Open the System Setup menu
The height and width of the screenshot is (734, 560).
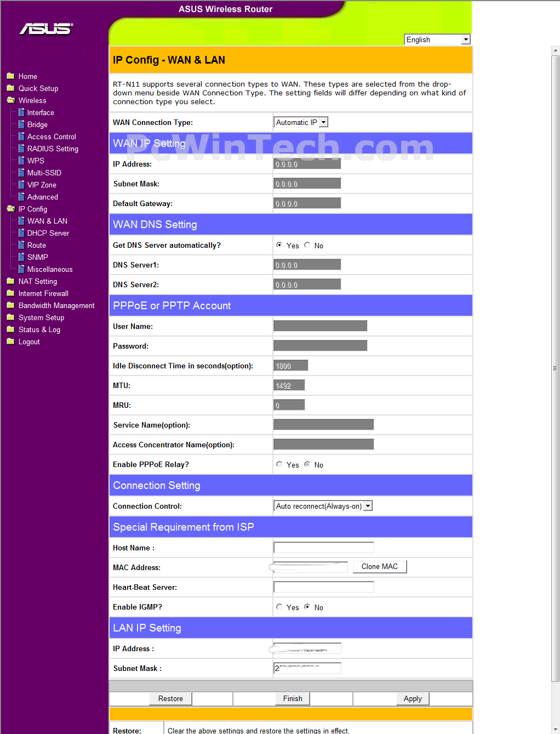click(41, 317)
